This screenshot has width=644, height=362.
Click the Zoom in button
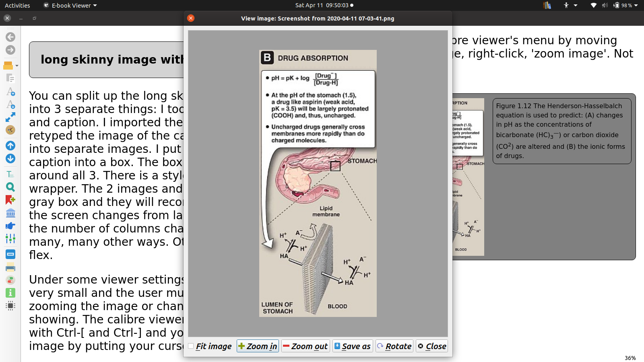(258, 346)
